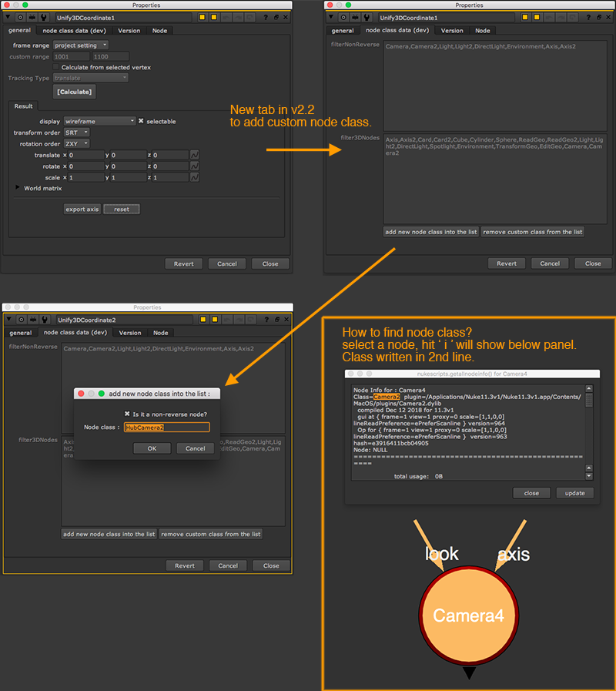616x691 pixels.
Task: Click first yellow color swatch in Unify3DCoordinate2 header
Action: coord(204,320)
